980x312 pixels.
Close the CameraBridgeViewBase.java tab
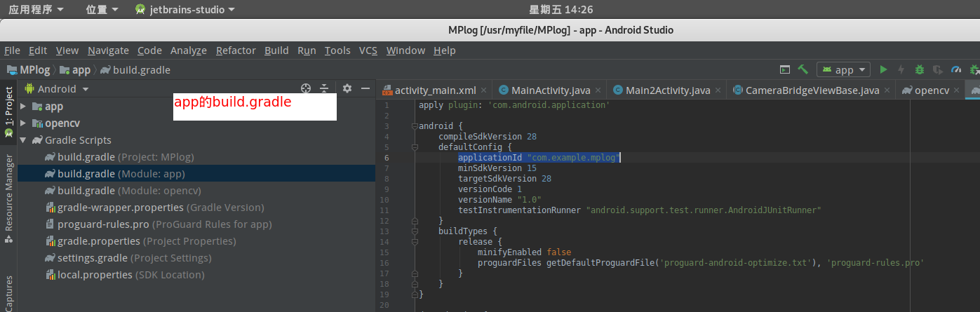[x=887, y=90]
